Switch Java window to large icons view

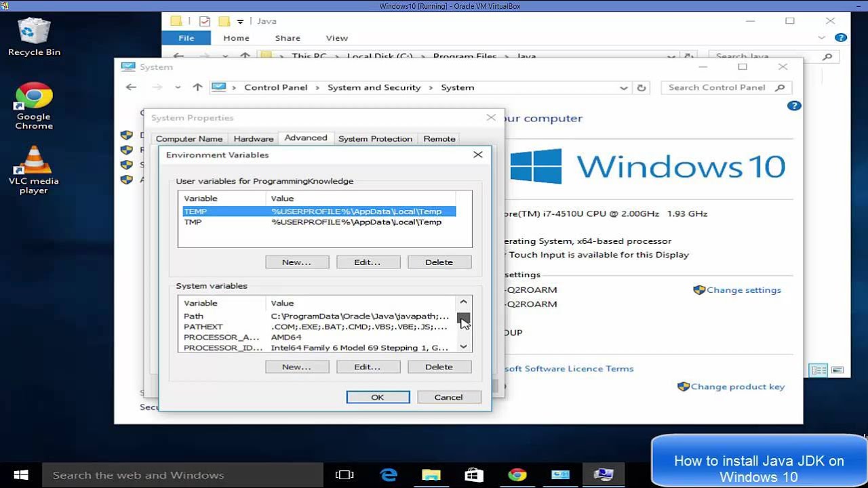point(837,370)
